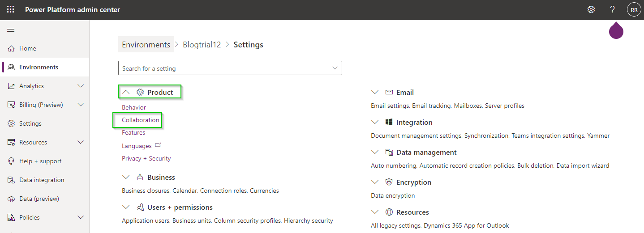Open Data (preview) in sidebar

(x=45, y=199)
